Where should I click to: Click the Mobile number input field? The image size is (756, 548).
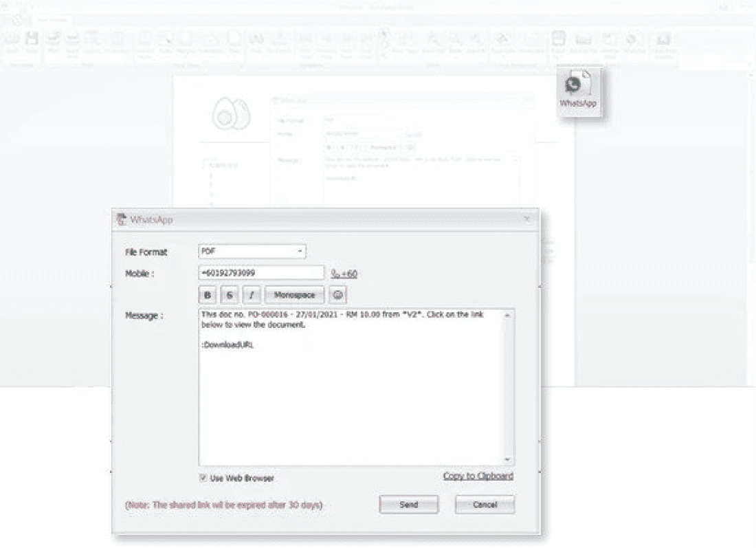pyautogui.click(x=261, y=273)
